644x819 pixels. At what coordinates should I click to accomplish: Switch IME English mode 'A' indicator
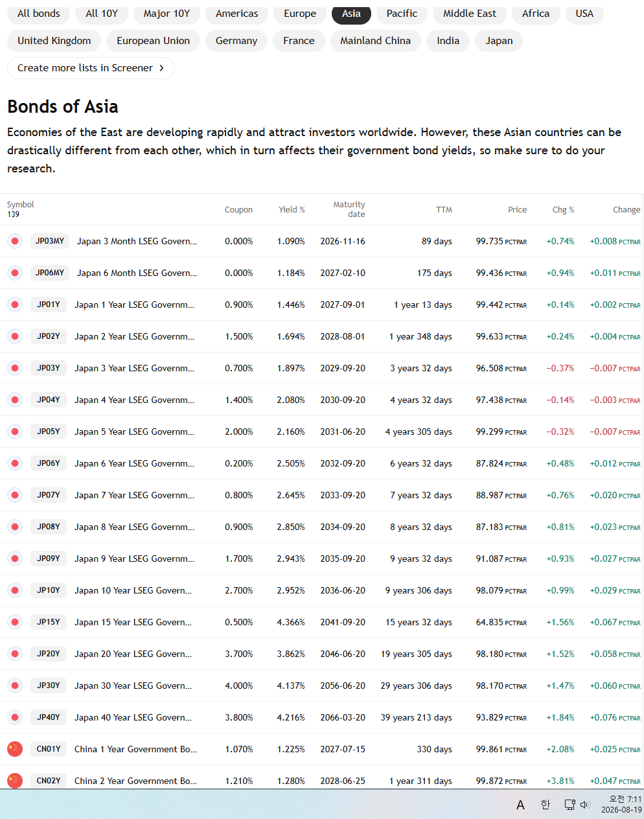[520, 805]
